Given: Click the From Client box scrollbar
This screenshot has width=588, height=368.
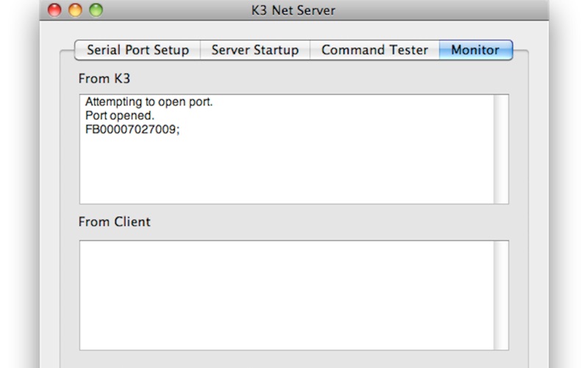Looking at the screenshot, I should point(501,295).
